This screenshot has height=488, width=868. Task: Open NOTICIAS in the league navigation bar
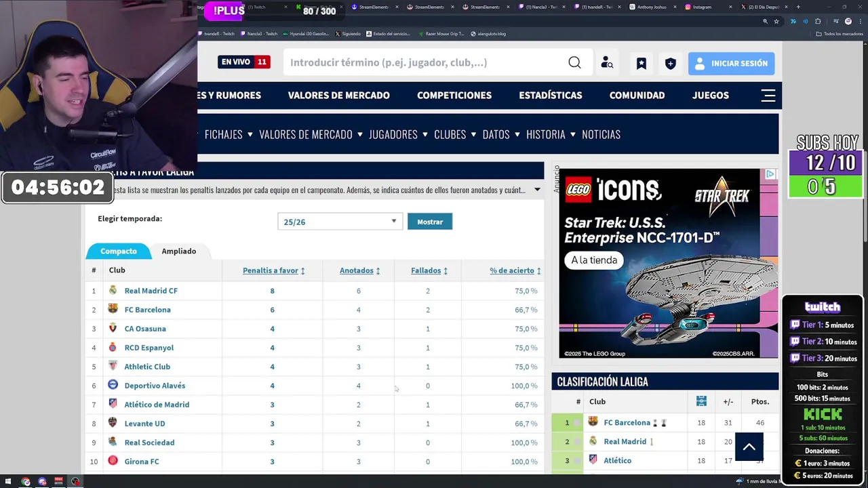(601, 134)
